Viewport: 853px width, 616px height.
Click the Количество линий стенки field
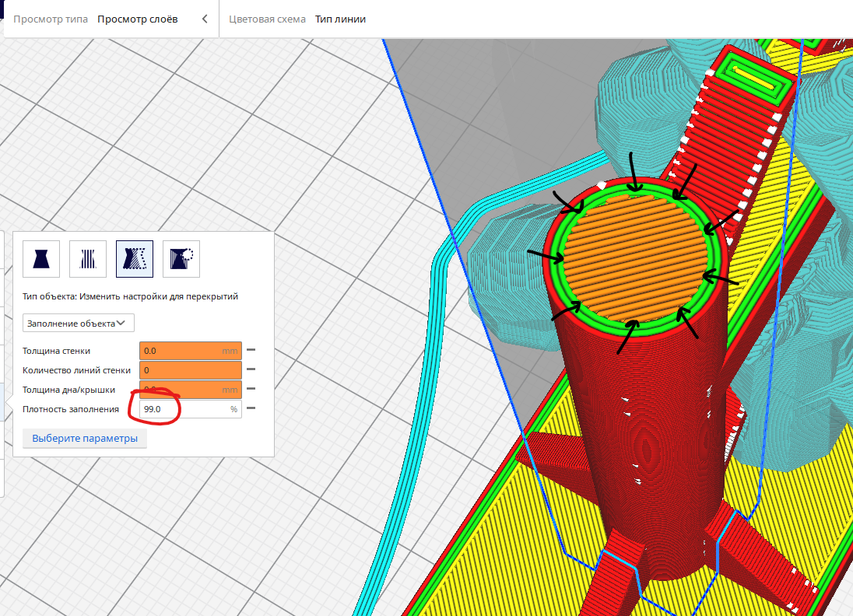(190, 370)
